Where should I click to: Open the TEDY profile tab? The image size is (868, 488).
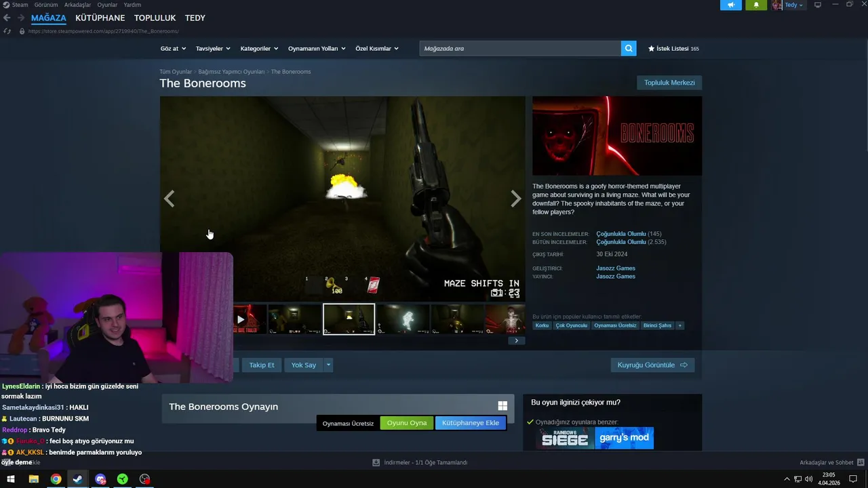point(195,18)
